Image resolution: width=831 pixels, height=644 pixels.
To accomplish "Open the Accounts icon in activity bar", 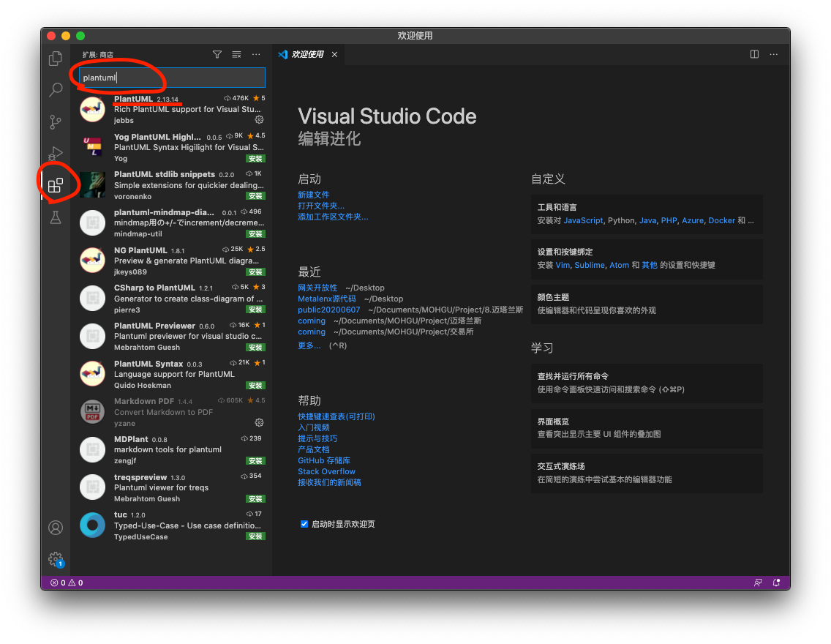I will click(56, 527).
